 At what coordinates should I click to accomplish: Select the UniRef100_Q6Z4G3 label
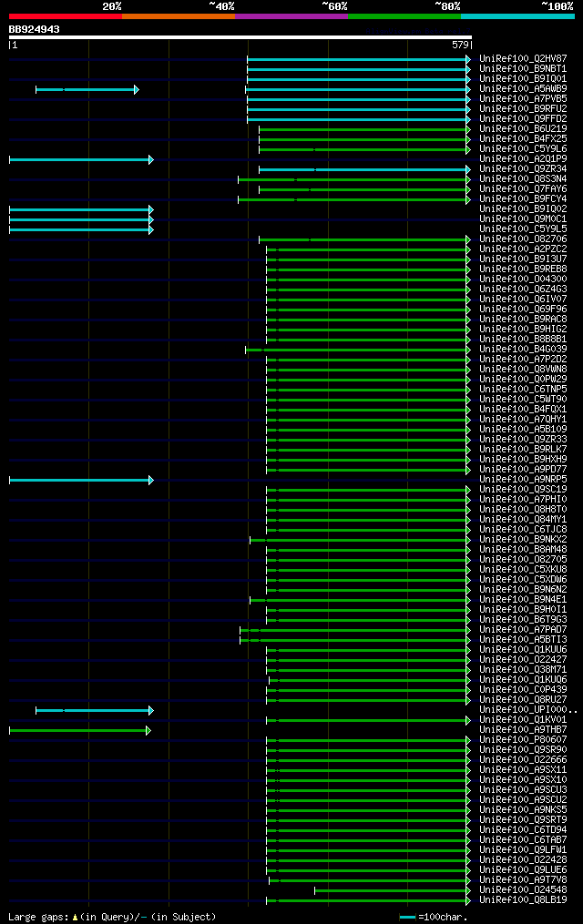(x=523, y=289)
